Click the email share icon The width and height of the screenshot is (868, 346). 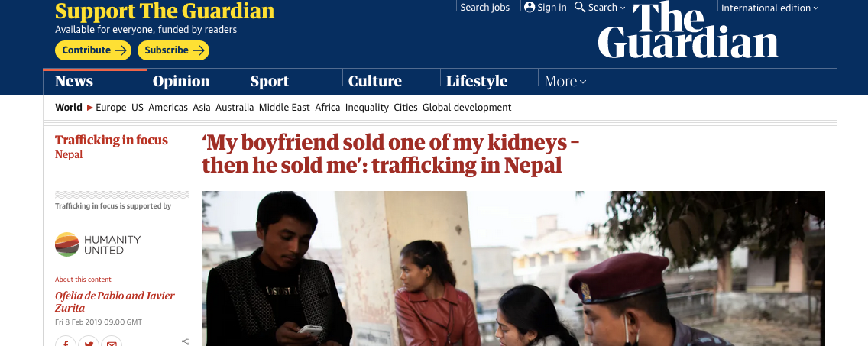click(112, 343)
